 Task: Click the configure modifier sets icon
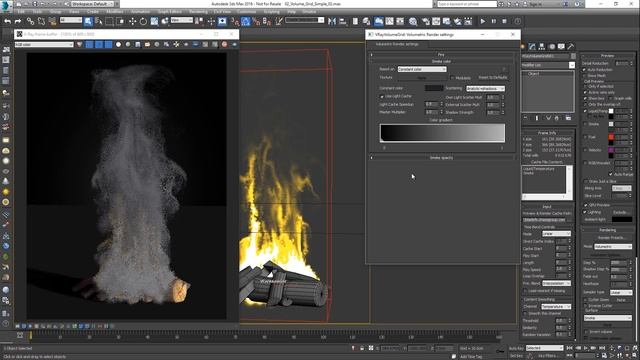click(568, 118)
